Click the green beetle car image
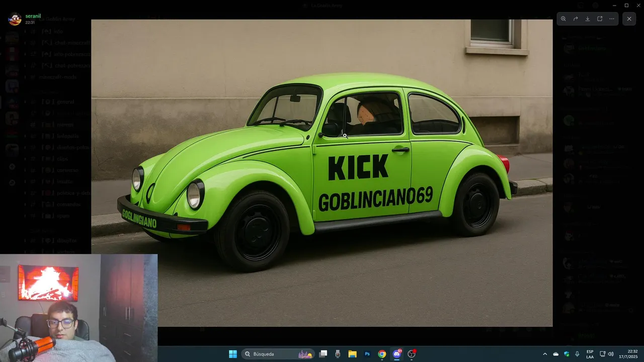644x362 pixels. tap(321, 173)
